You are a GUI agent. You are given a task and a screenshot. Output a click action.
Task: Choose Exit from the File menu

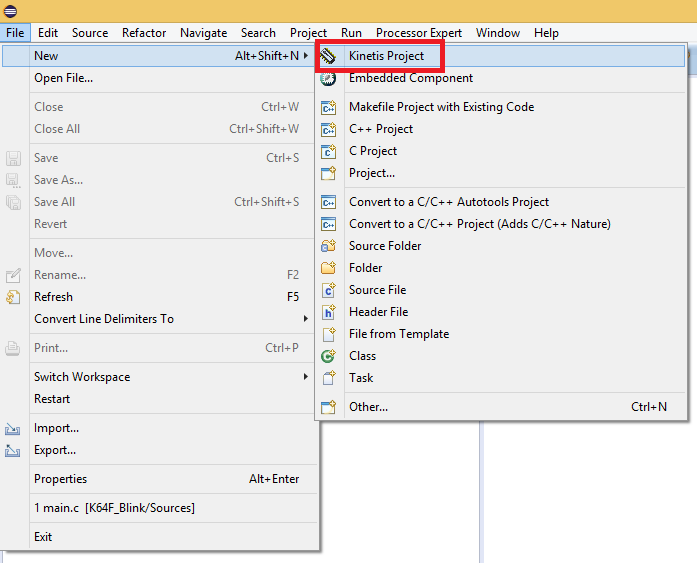(43, 537)
